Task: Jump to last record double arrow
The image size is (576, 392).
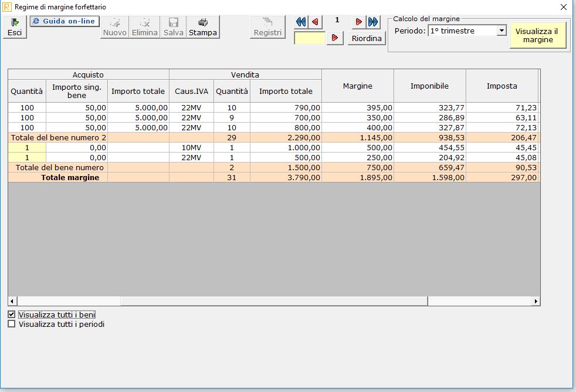Action: point(373,22)
